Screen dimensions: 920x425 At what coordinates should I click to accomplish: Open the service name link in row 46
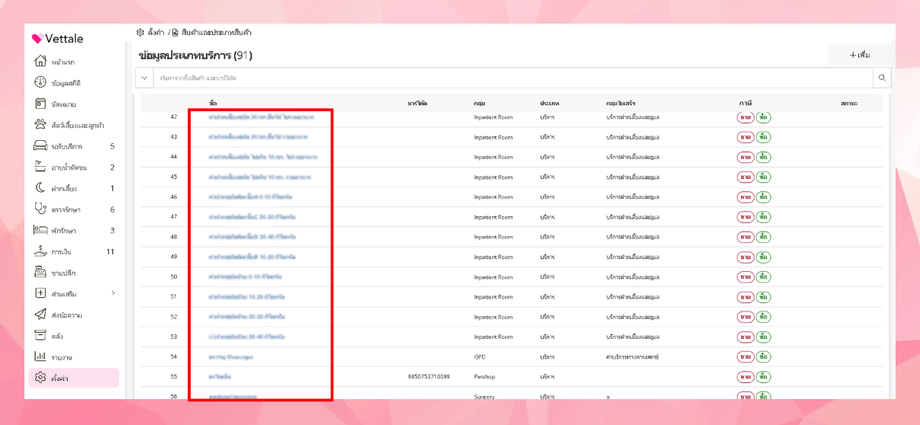coord(250,197)
